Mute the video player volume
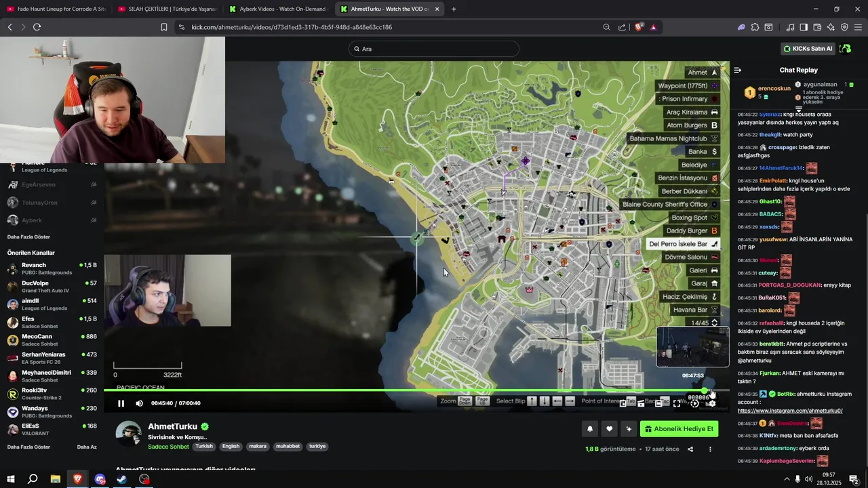 [x=139, y=403]
